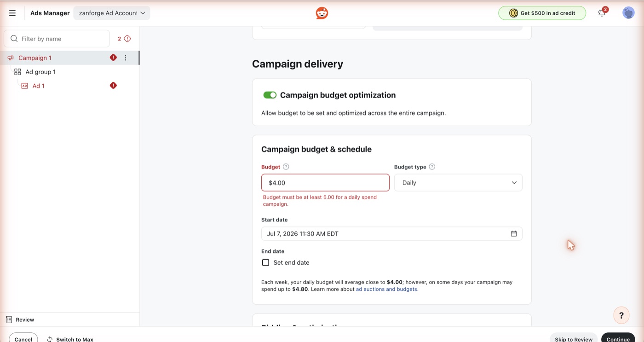Click the Campaign delivery heading
Image resolution: width=644 pixels, height=342 pixels.
[298, 64]
